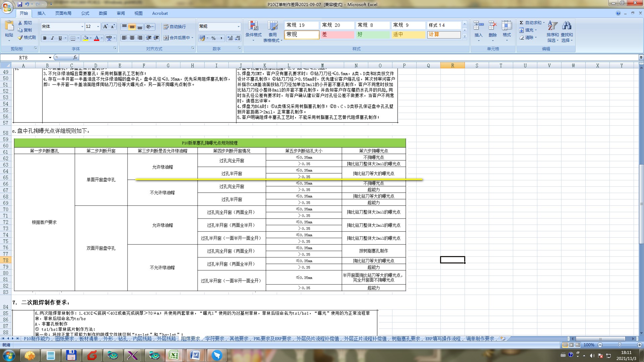The height and width of the screenshot is (362, 644).
Task: Toggle bold formatting
Action: (x=45, y=38)
